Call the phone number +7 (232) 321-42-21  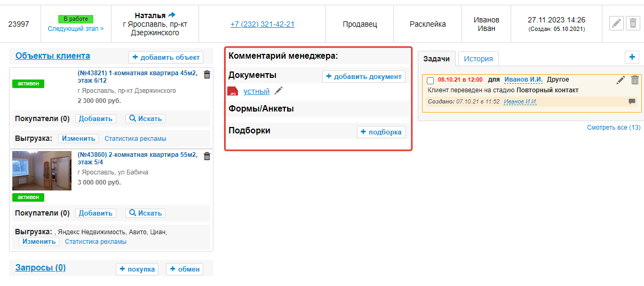pos(263,24)
